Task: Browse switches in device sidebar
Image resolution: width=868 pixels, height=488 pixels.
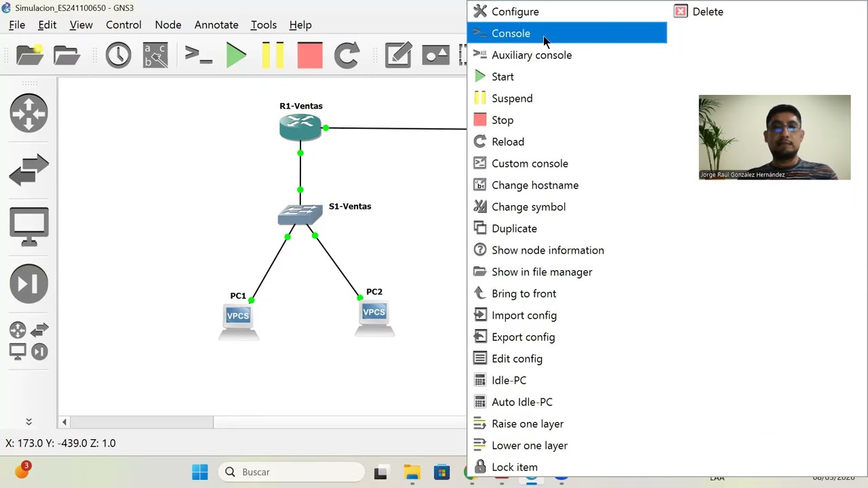Action: [x=28, y=169]
